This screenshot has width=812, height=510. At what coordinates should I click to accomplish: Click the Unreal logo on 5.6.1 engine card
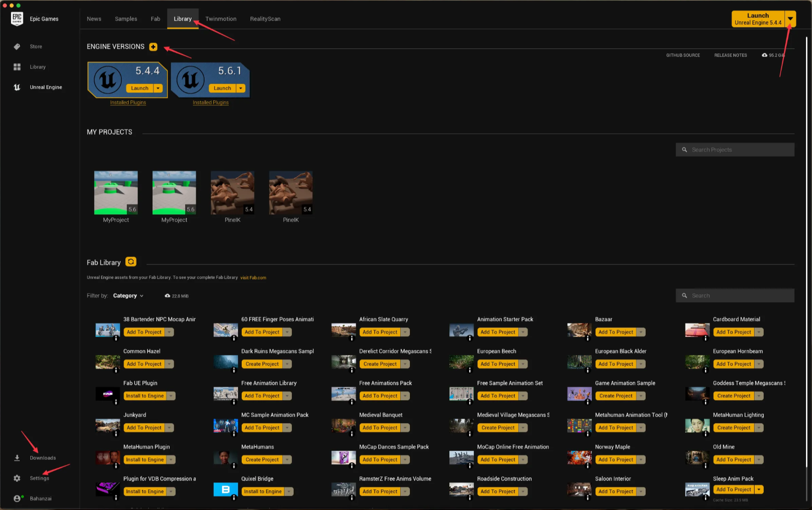pos(191,80)
